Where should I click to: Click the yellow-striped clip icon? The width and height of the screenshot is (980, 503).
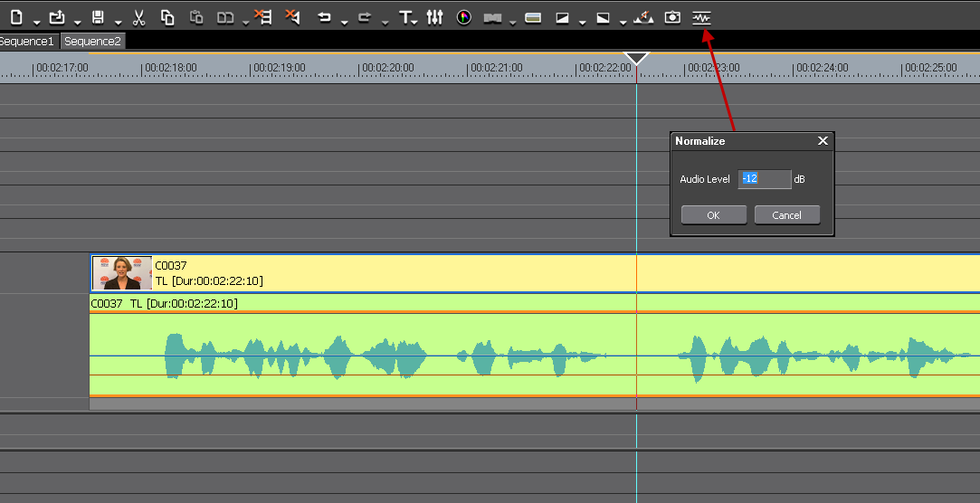tap(533, 18)
